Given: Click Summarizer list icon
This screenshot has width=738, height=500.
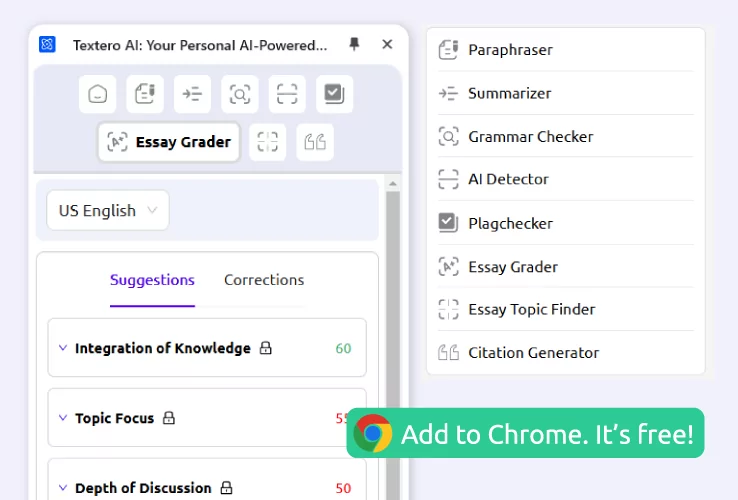Looking at the screenshot, I should point(448,93).
